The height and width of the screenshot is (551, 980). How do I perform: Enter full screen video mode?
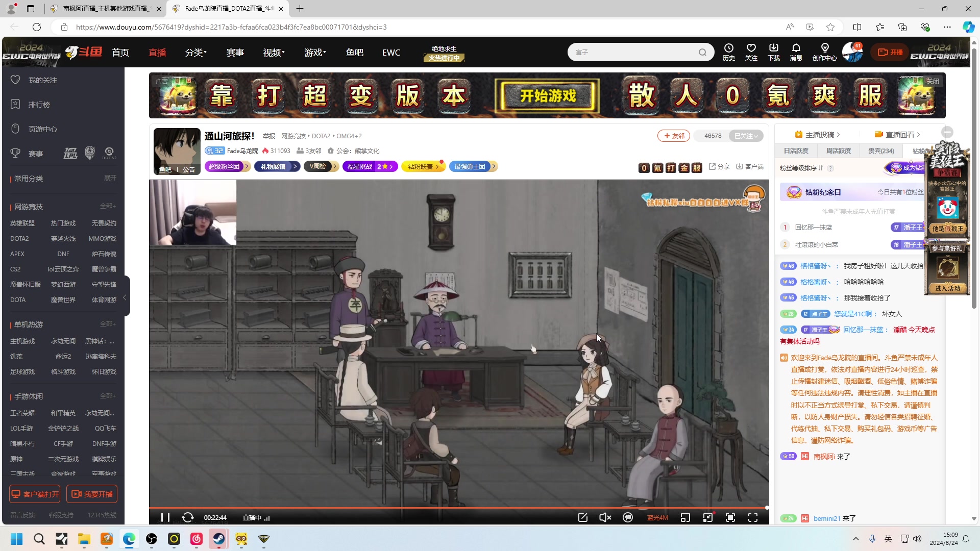(753, 517)
